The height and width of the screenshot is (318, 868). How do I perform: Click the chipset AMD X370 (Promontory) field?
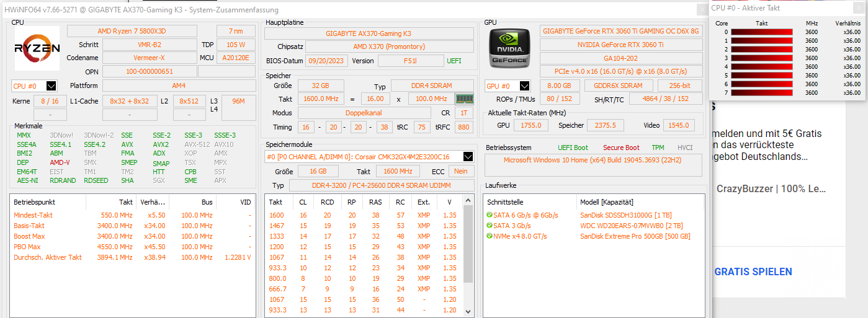point(389,46)
